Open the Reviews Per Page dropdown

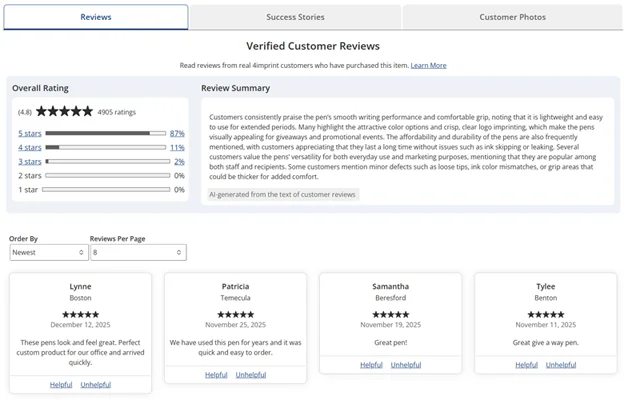pos(138,253)
